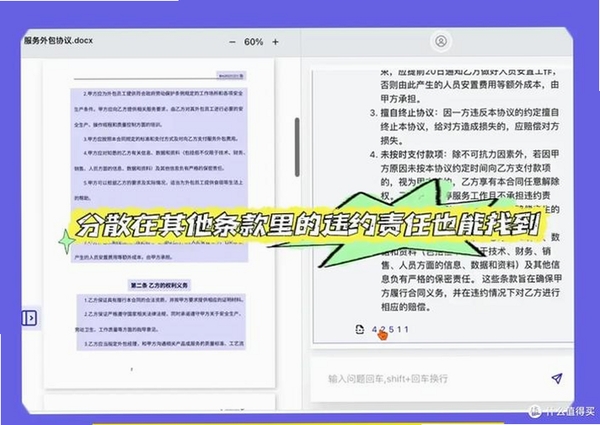Decrease document zoom with the minus button

click(x=232, y=42)
